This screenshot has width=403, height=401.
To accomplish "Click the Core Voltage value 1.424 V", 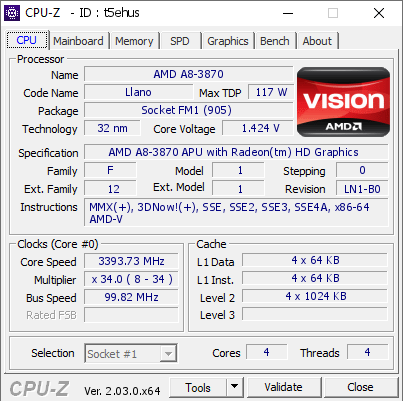I will click(258, 128).
